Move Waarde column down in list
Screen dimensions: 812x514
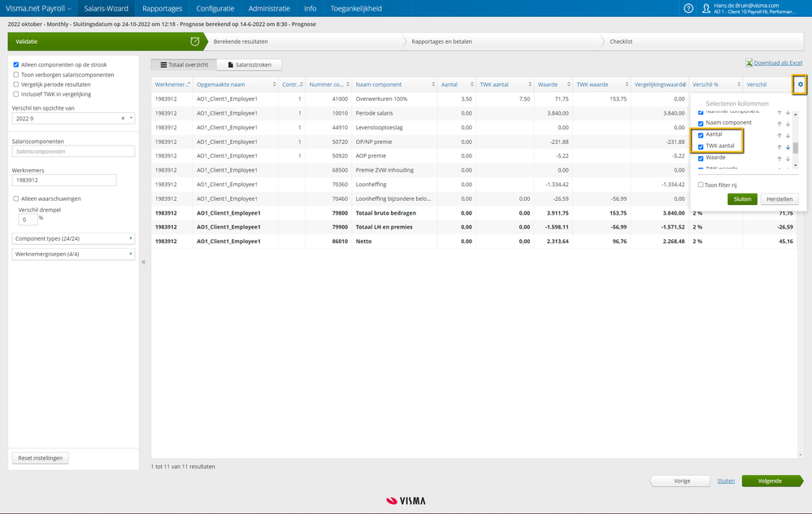pos(788,159)
